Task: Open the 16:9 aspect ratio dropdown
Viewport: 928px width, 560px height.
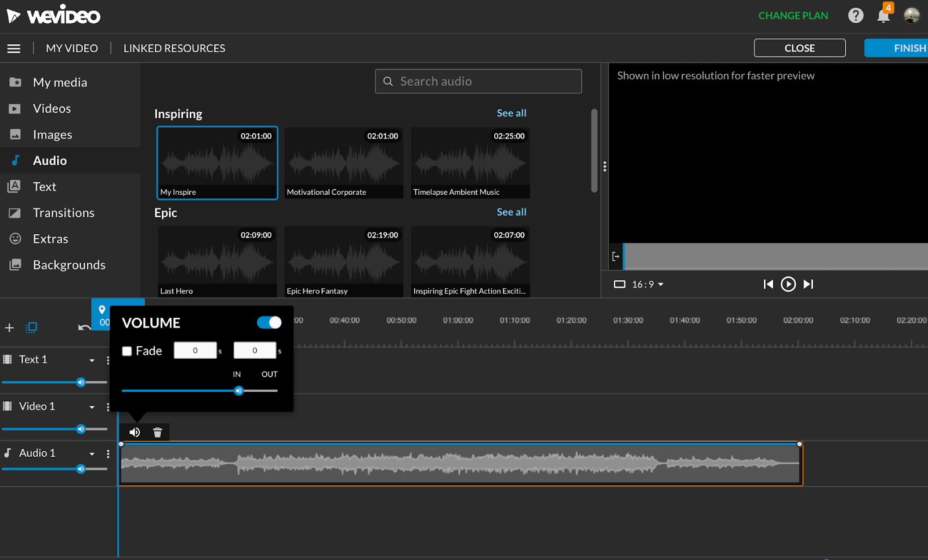Action: tap(639, 284)
